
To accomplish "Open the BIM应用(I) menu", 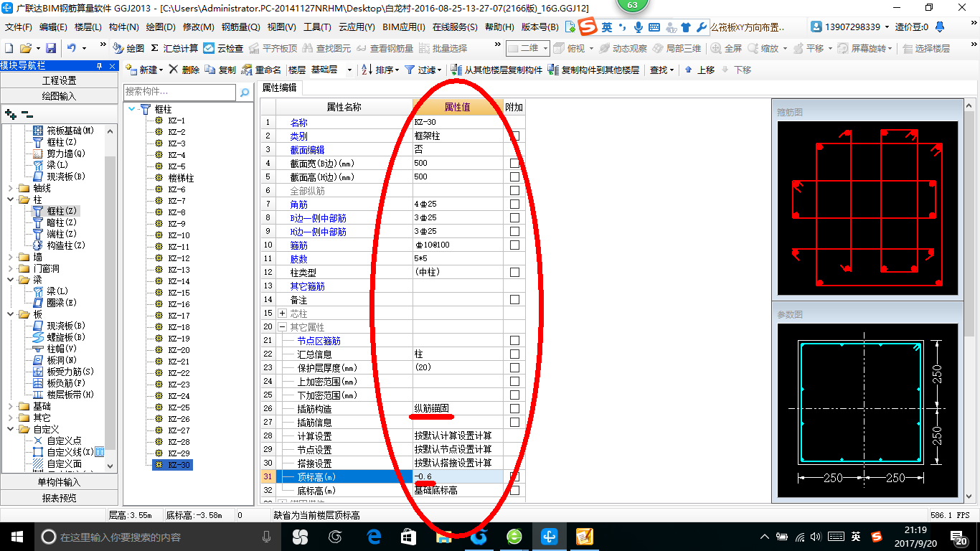I will 404,27.
